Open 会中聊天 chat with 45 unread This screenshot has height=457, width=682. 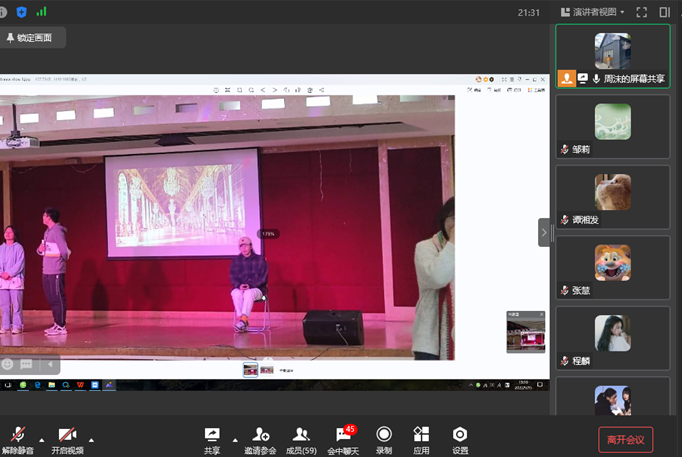pyautogui.click(x=343, y=435)
